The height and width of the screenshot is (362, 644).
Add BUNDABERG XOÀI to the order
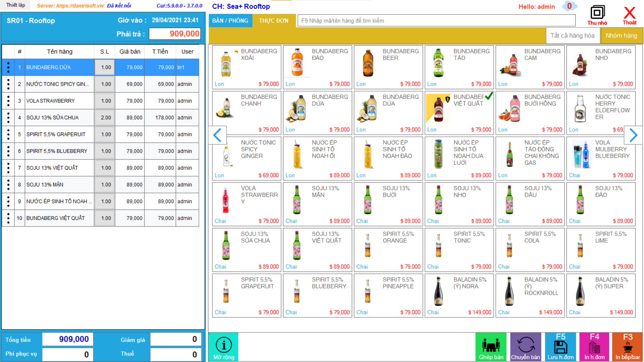point(247,67)
